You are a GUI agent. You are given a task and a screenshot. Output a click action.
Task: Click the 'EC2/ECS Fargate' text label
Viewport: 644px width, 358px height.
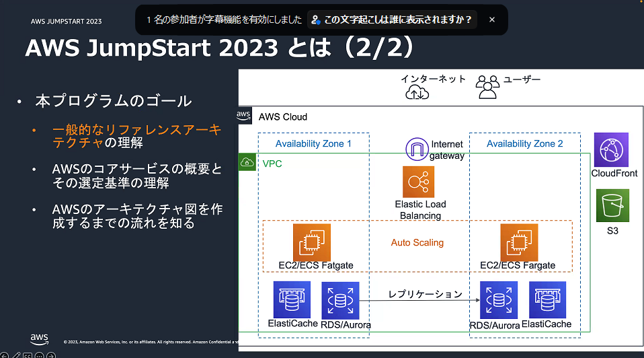pos(518,265)
